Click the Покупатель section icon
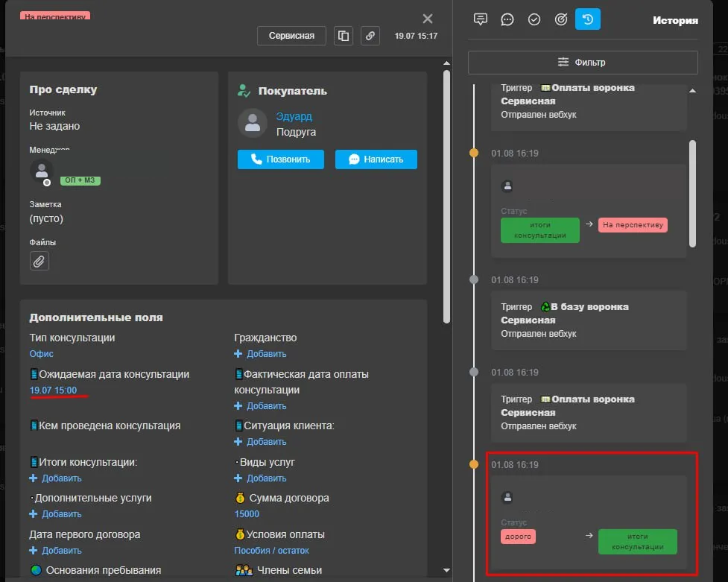The width and height of the screenshot is (728, 582). click(244, 91)
